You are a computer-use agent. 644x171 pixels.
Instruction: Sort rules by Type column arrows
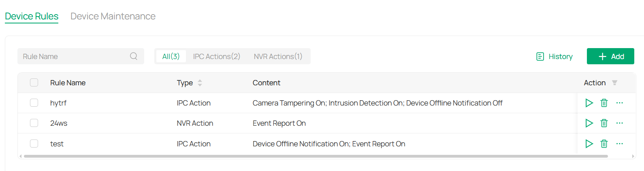200,83
